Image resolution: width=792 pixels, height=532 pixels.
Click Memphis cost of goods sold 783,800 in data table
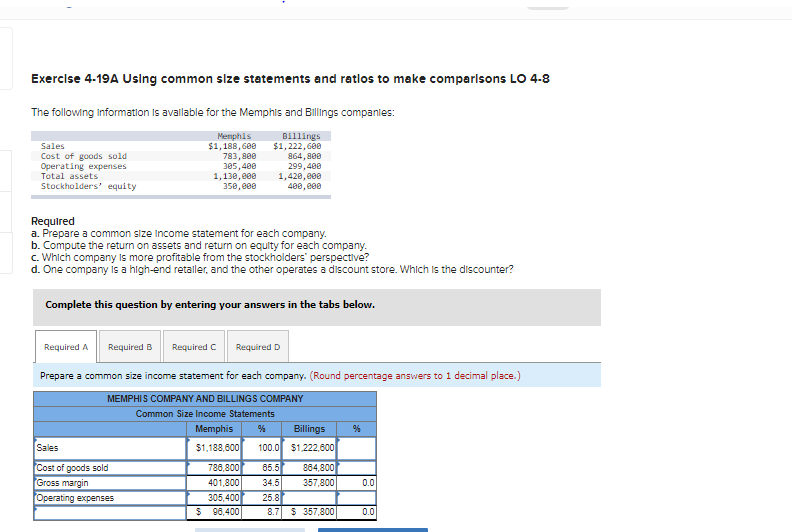tap(239, 156)
